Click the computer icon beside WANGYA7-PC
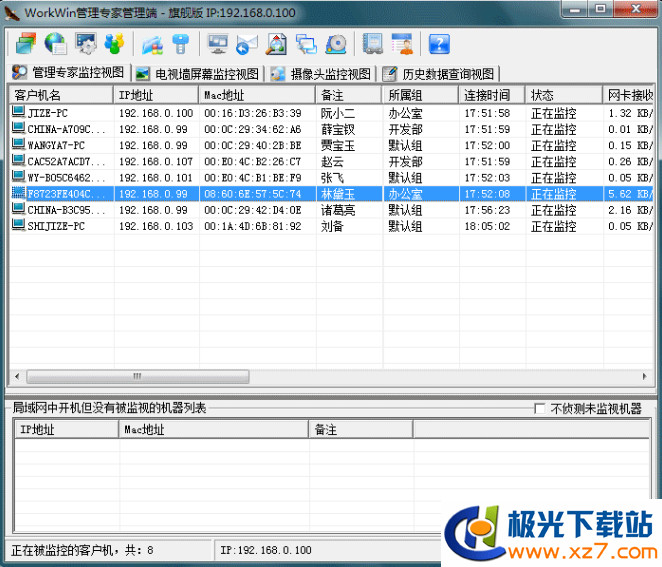Viewport: 662px width, 567px height. [18, 145]
